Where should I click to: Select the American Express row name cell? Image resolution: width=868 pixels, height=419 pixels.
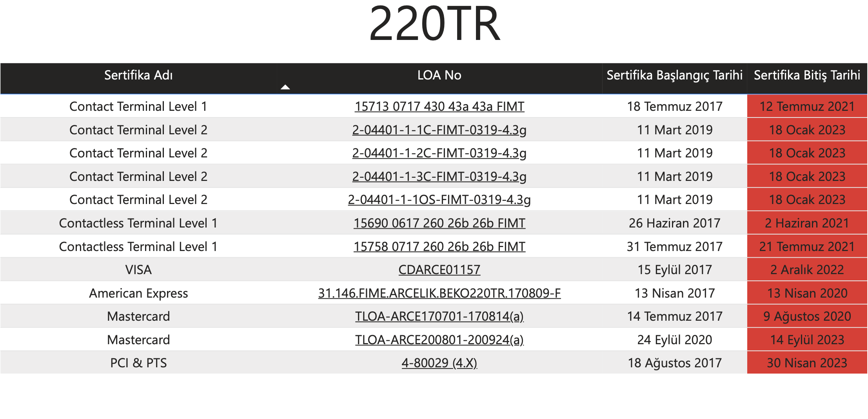click(138, 293)
